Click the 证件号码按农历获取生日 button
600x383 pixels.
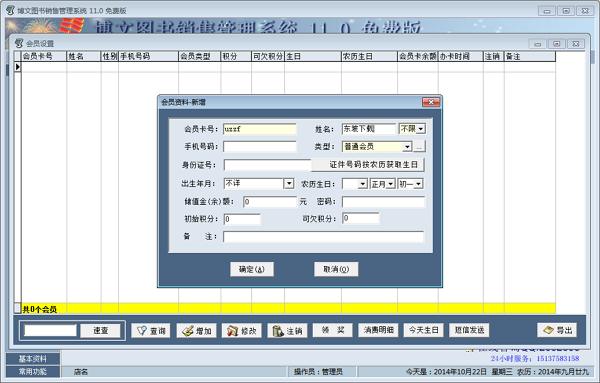pyautogui.click(x=369, y=165)
